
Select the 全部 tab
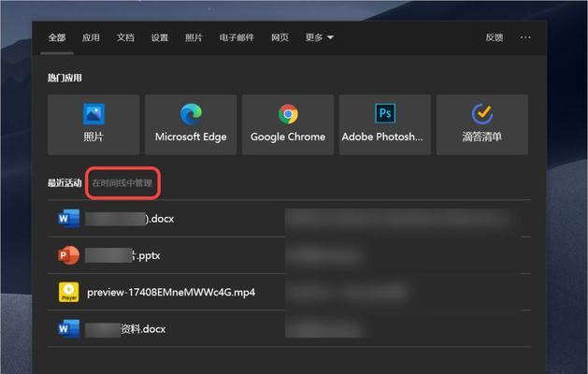tap(57, 37)
